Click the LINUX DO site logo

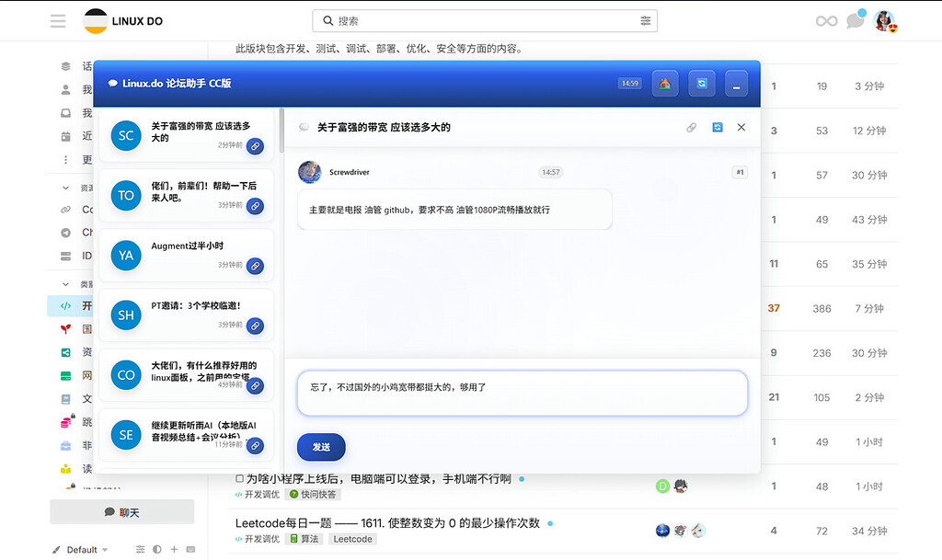tap(123, 21)
